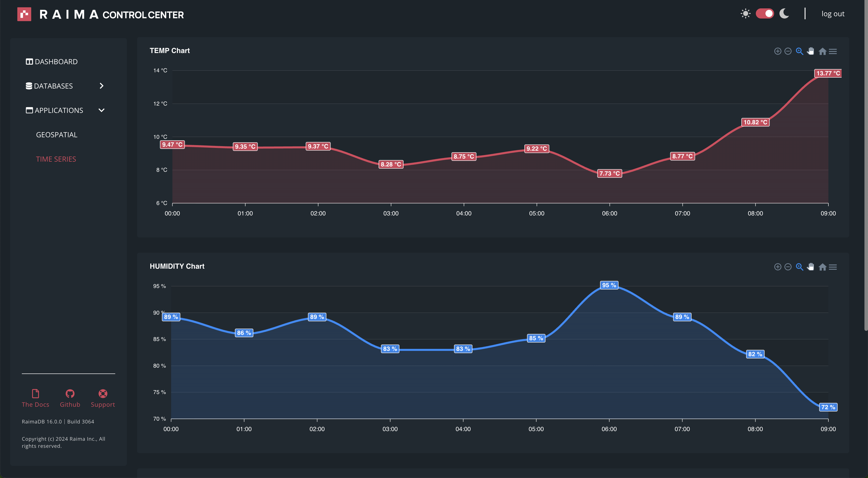
Task: Toggle the light/dark theme switch
Action: click(764, 13)
